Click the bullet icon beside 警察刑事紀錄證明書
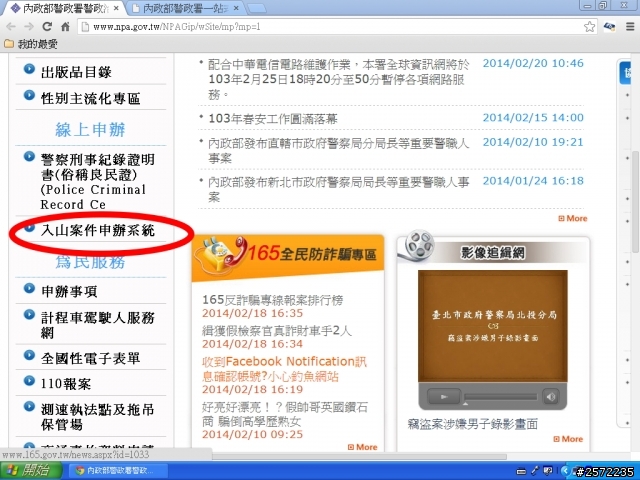The image size is (640, 480). (x=29, y=156)
